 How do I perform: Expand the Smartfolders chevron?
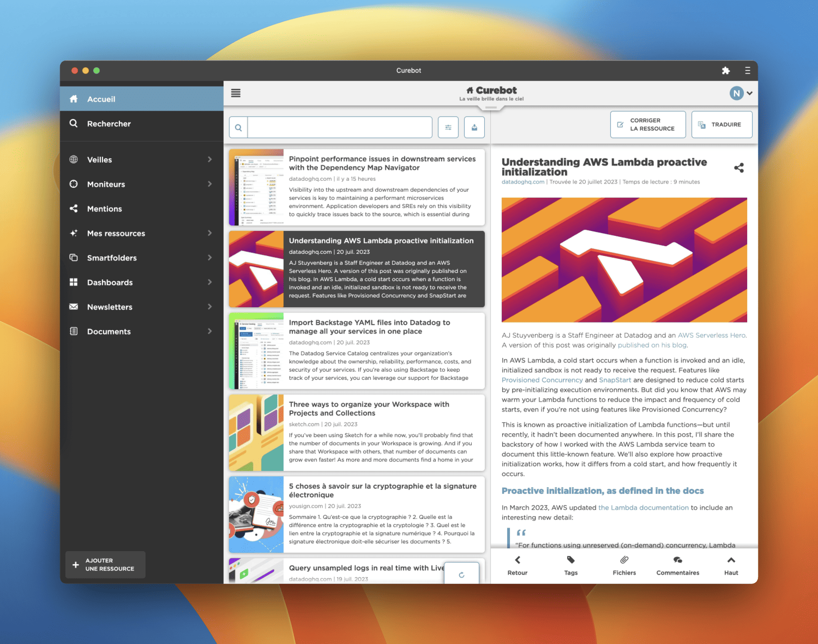(x=209, y=258)
